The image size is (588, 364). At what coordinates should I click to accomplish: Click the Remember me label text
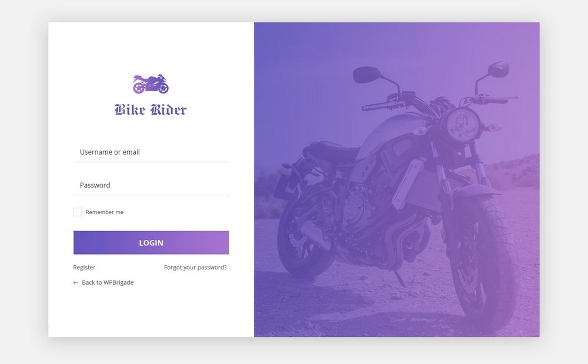105,212
